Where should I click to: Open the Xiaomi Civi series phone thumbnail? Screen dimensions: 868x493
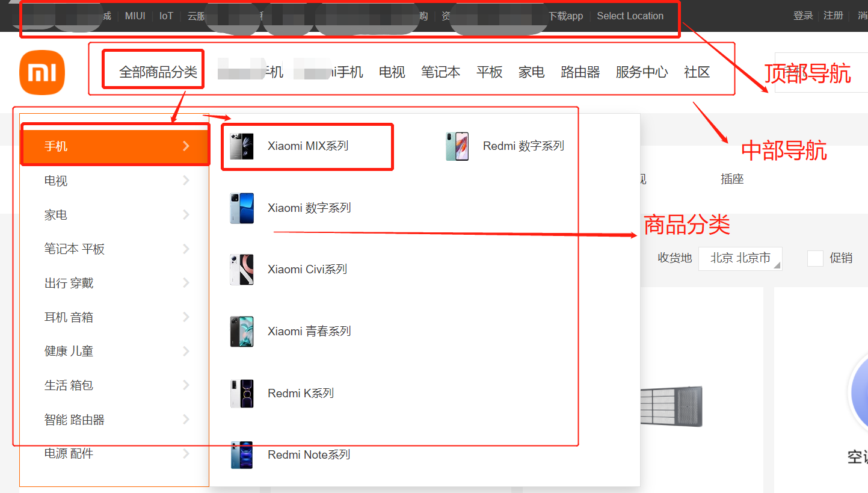(x=242, y=270)
